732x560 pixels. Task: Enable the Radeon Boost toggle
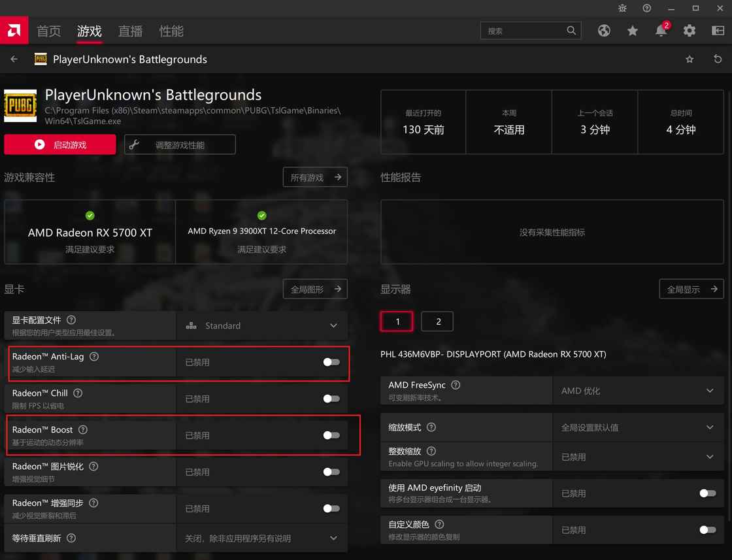click(331, 435)
